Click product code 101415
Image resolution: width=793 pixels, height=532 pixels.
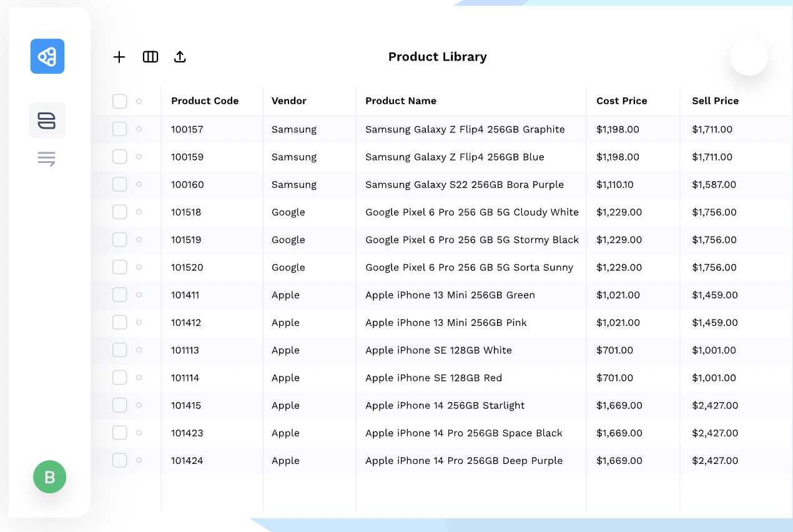(x=186, y=405)
